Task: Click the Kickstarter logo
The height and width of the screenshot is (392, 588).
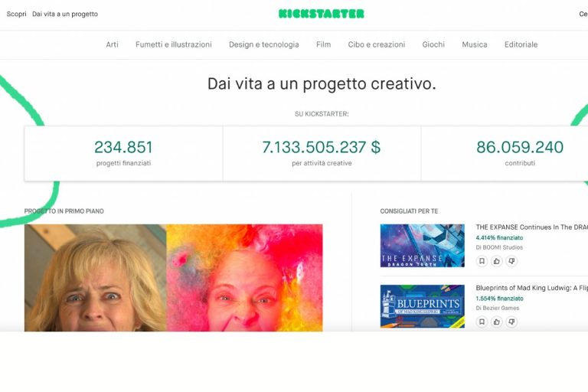Action: coord(322,14)
